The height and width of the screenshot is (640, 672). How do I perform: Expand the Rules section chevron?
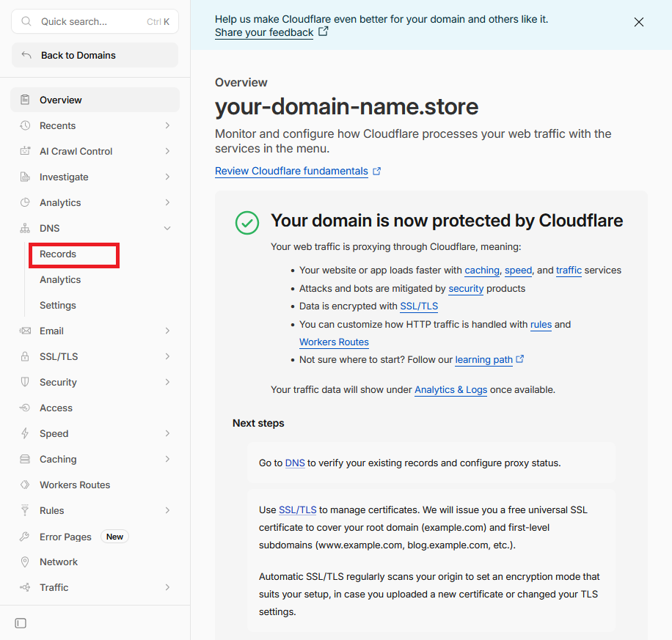pos(167,510)
